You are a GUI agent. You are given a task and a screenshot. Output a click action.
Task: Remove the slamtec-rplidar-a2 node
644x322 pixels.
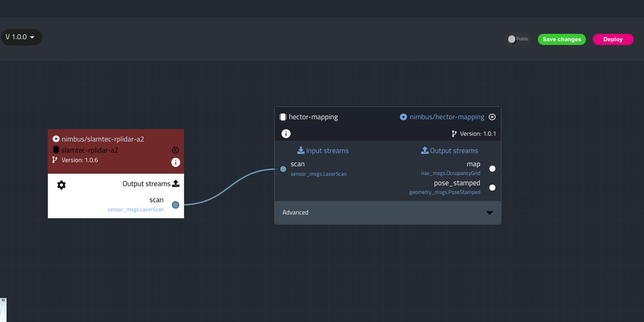[x=175, y=150]
